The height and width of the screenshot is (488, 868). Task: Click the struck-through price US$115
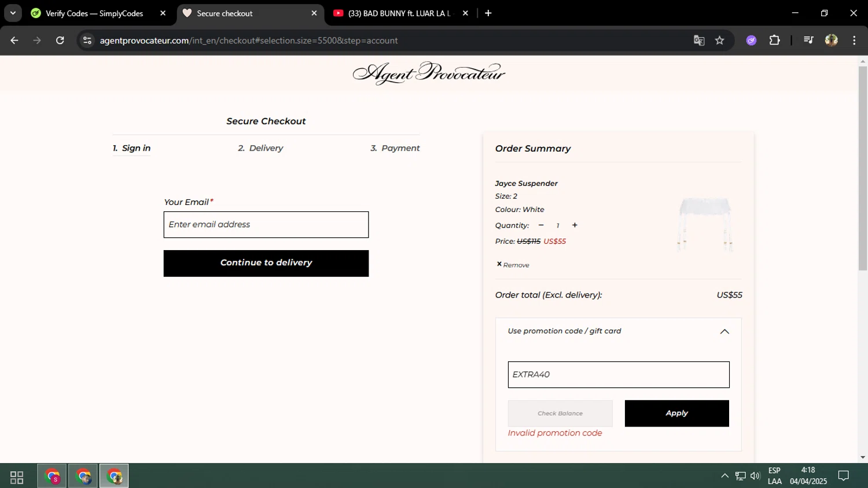pyautogui.click(x=528, y=241)
